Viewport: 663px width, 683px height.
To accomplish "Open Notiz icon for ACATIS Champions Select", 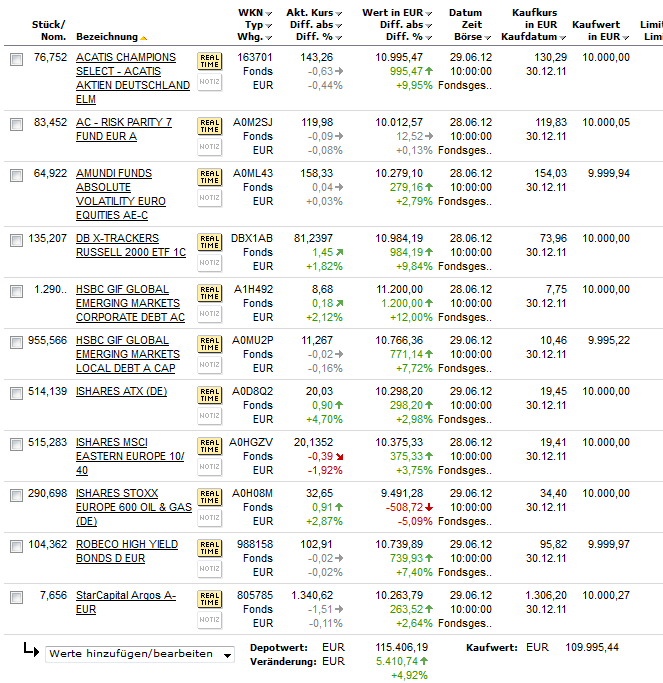I will (x=210, y=82).
